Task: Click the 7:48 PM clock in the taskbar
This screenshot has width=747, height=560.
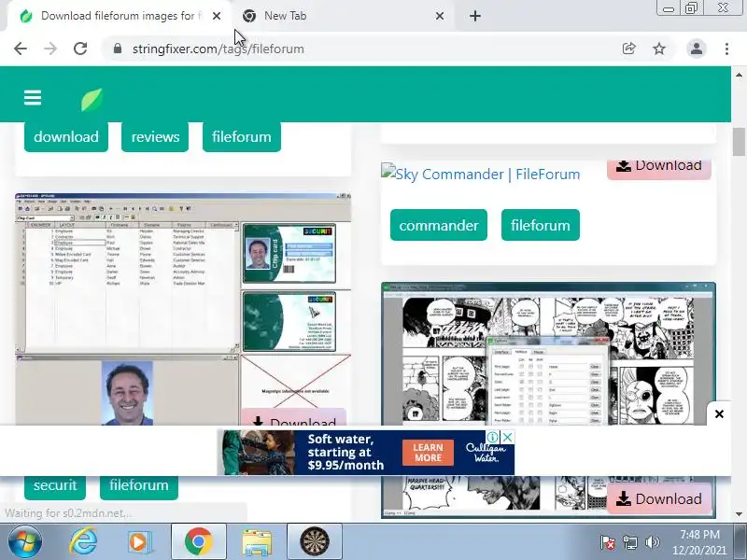Action: (x=699, y=535)
